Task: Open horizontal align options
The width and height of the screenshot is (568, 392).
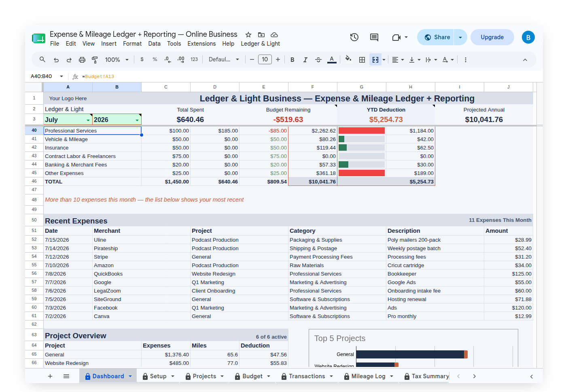Action: [398, 60]
